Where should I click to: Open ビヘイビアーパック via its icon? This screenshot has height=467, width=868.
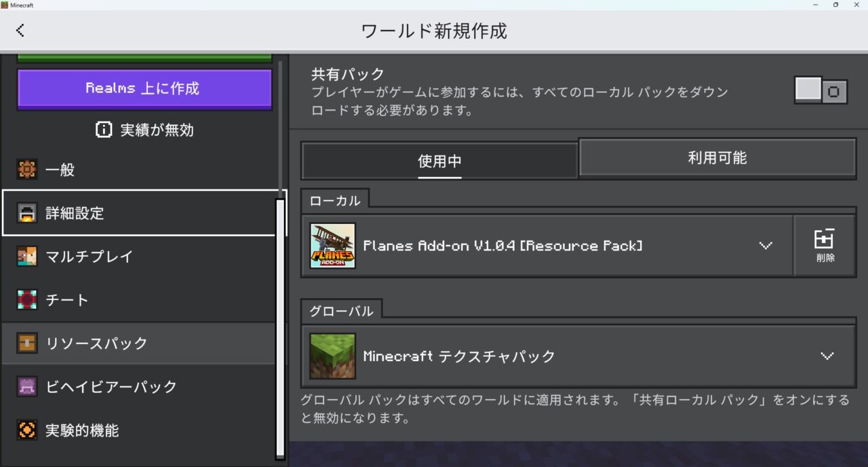(x=26, y=387)
